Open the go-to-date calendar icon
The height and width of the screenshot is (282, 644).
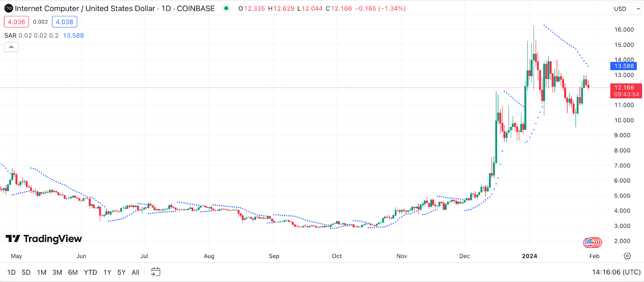[x=155, y=272]
